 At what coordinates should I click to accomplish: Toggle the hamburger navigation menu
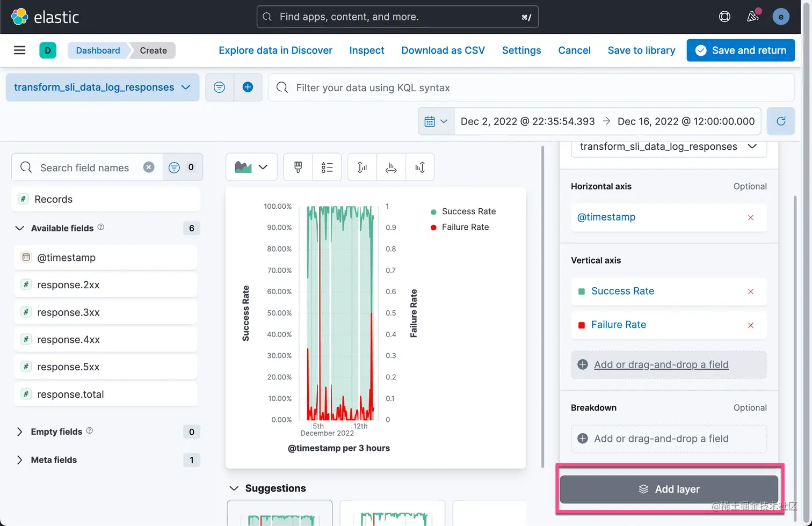tap(20, 50)
